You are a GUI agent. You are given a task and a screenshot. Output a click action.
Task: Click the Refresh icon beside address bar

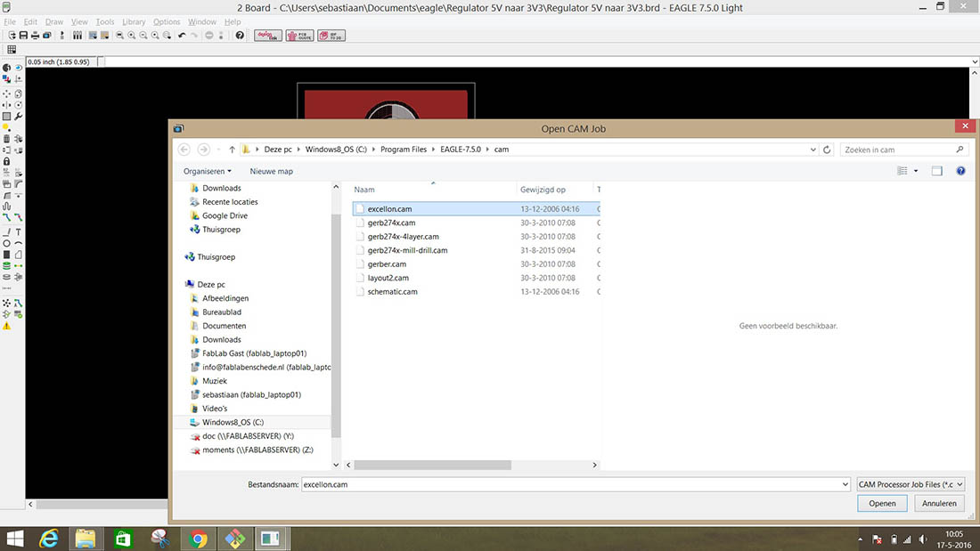click(826, 150)
